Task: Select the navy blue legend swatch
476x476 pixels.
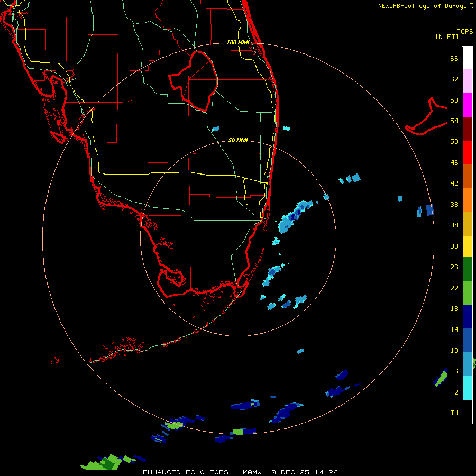Action: coord(467,317)
